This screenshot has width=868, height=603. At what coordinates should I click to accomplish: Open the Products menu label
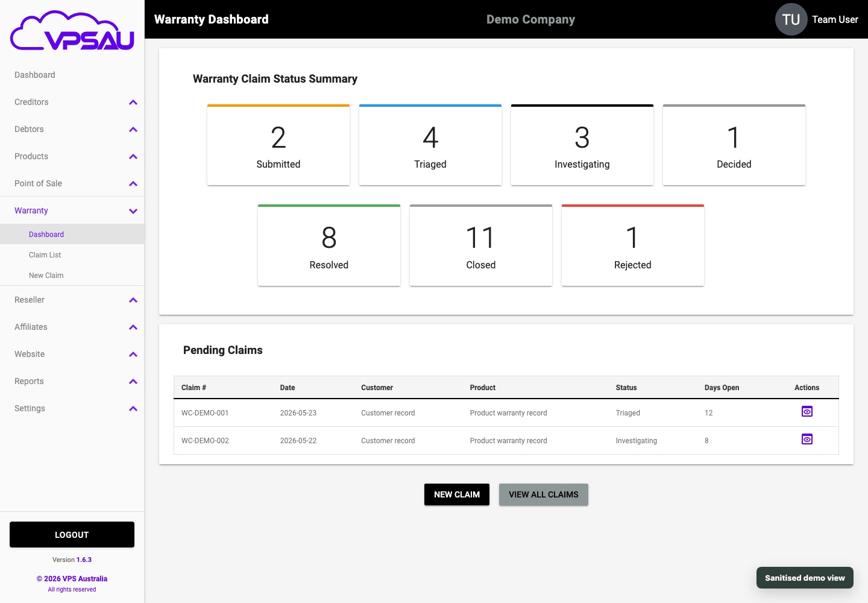pyautogui.click(x=31, y=156)
